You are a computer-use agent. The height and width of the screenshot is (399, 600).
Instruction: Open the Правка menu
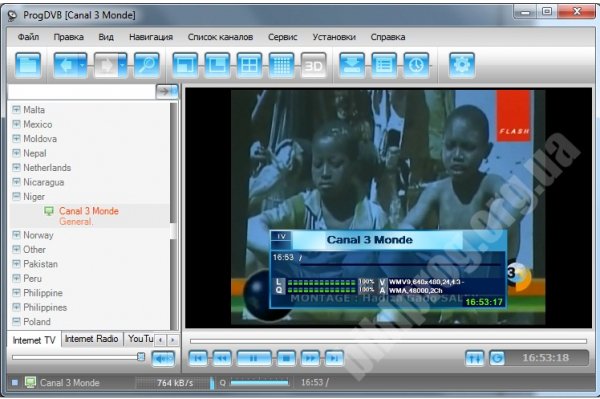[68, 37]
